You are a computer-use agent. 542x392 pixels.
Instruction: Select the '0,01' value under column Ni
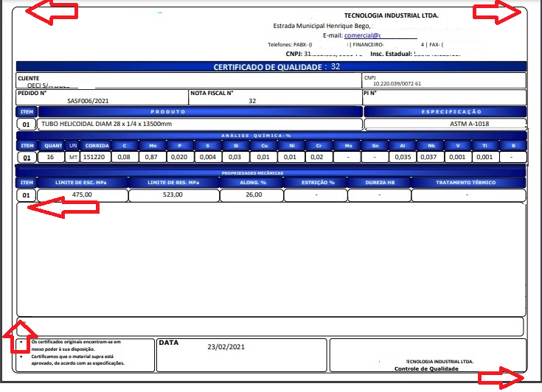click(290, 157)
